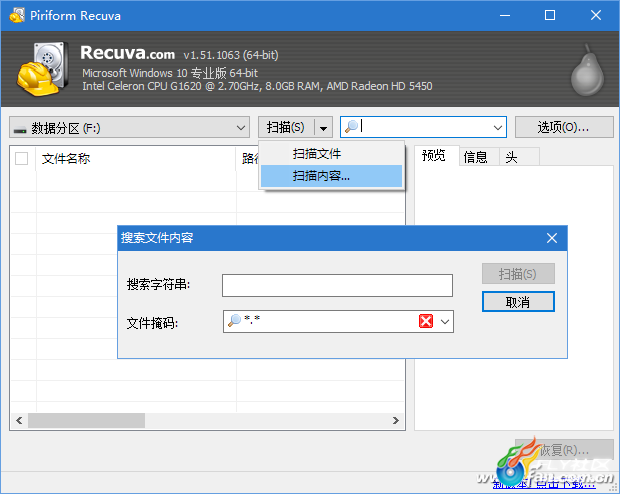The image size is (620, 494).
Task: Click the file list scroll-left arrow
Action: pos(19,420)
